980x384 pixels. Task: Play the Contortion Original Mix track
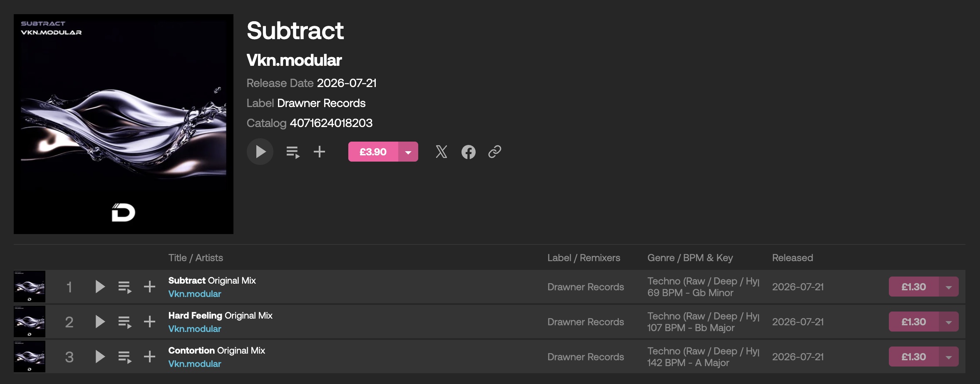100,357
